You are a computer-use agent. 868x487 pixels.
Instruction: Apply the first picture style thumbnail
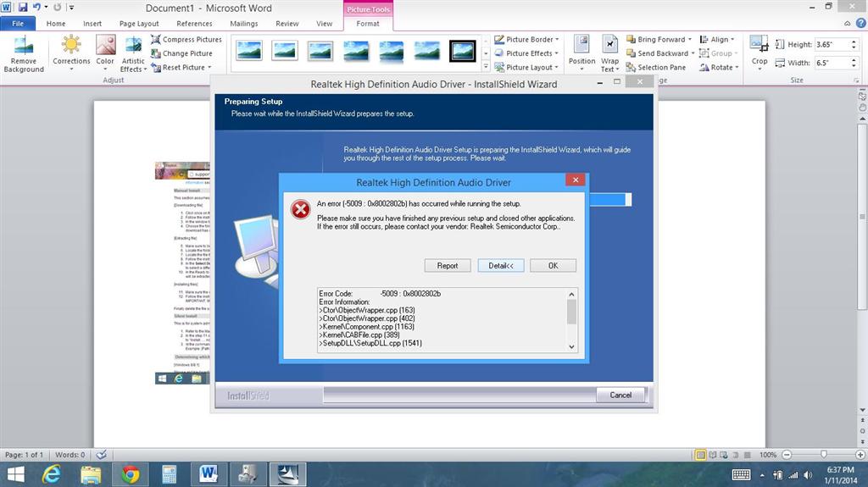[248, 52]
